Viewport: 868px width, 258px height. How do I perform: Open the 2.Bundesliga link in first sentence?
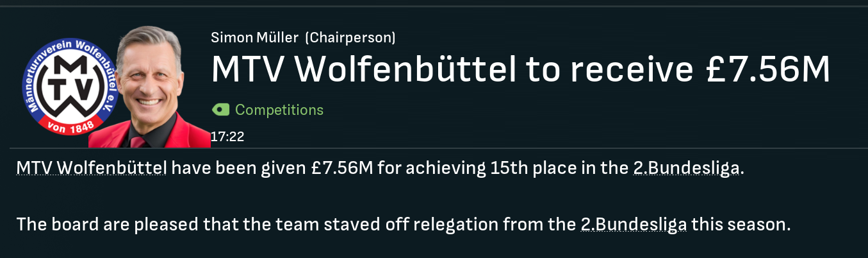point(685,169)
